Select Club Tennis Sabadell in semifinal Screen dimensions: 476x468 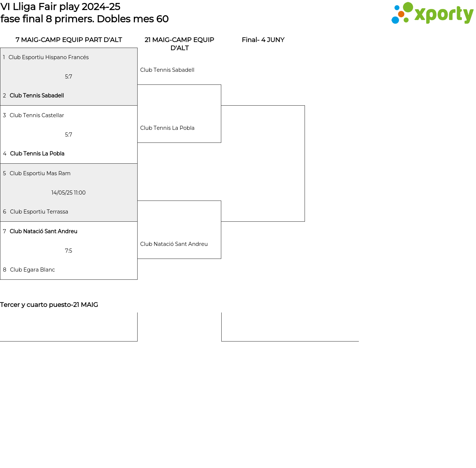point(167,70)
